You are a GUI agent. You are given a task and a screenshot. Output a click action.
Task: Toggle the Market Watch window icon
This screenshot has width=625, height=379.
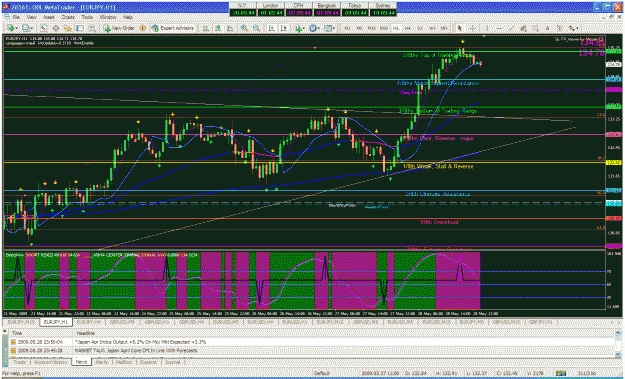coord(43,28)
